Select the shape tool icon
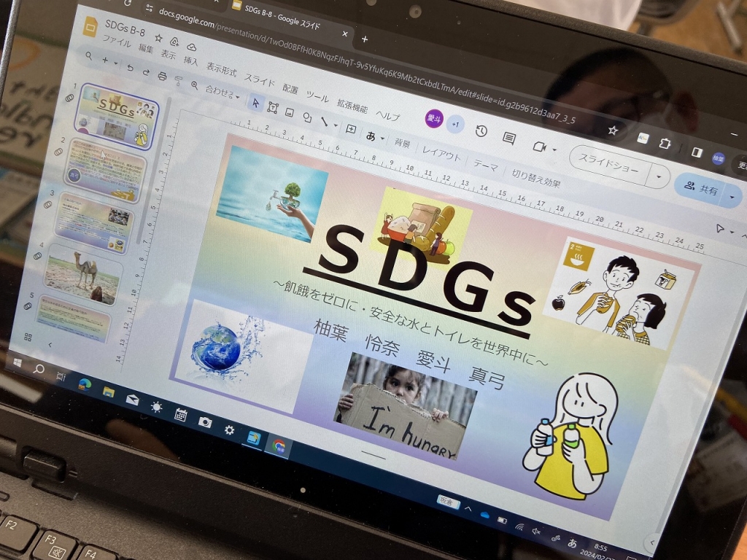This screenshot has width=747, height=560. 307,117
